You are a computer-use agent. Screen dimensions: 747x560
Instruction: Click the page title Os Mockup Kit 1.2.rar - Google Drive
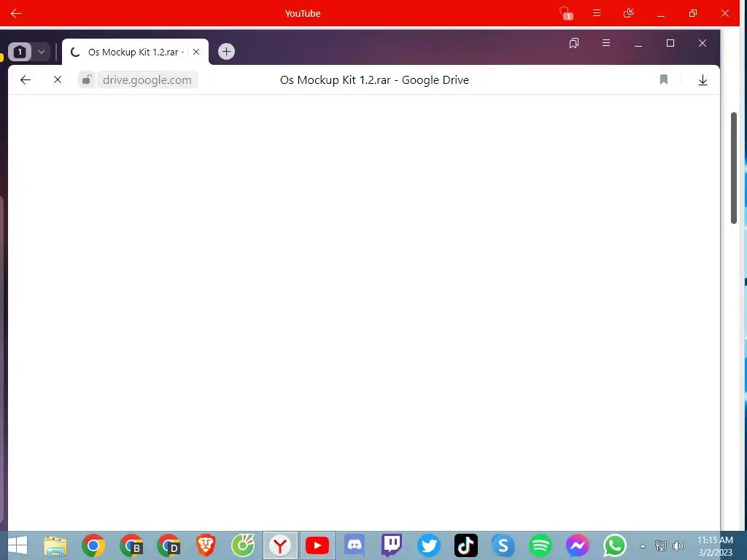click(374, 80)
